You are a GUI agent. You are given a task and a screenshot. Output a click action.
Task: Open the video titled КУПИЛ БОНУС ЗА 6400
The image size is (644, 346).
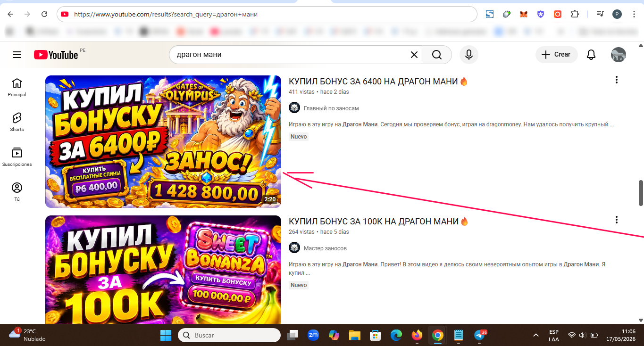point(378,81)
